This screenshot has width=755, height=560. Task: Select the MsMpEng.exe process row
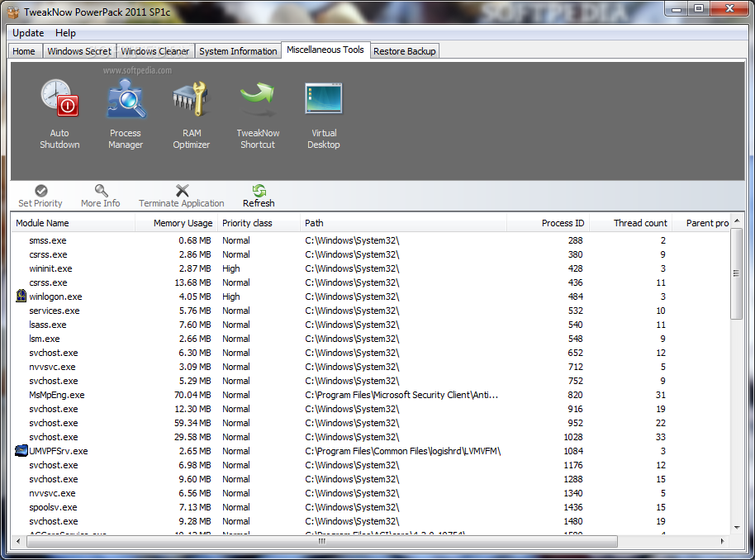pyautogui.click(x=371, y=395)
